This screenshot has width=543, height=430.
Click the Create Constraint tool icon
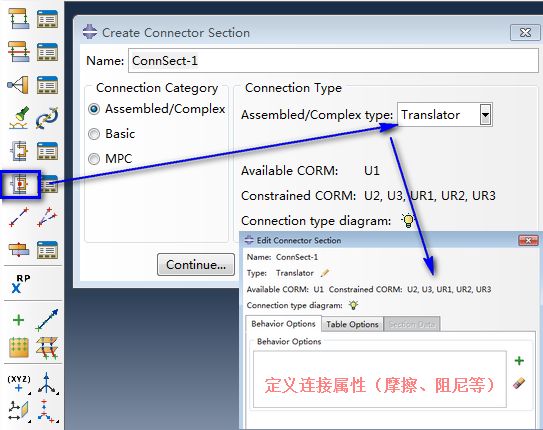(18, 85)
